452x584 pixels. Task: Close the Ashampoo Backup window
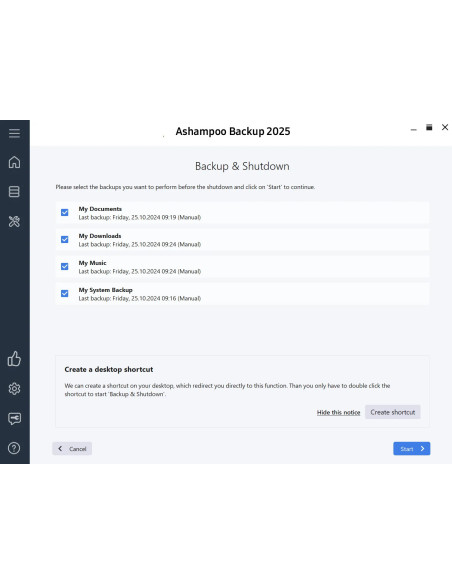(x=445, y=127)
